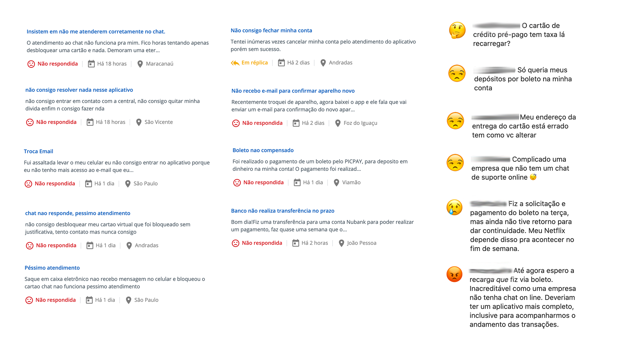Open 'Banco não realiza transferência no prazo' complaint
Screen dimensions: 628x364
click(x=283, y=211)
